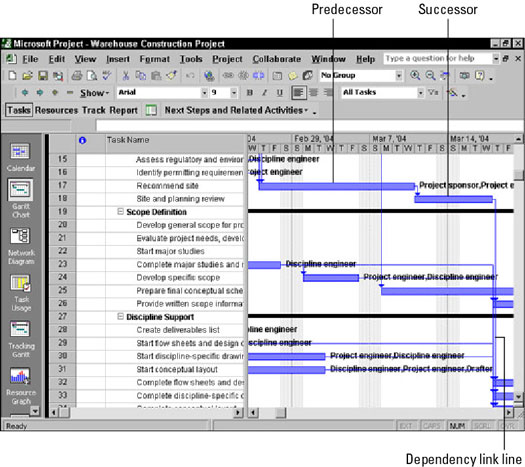Toggle Bold formatting button
The width and height of the screenshot is (525, 467).
[249, 93]
